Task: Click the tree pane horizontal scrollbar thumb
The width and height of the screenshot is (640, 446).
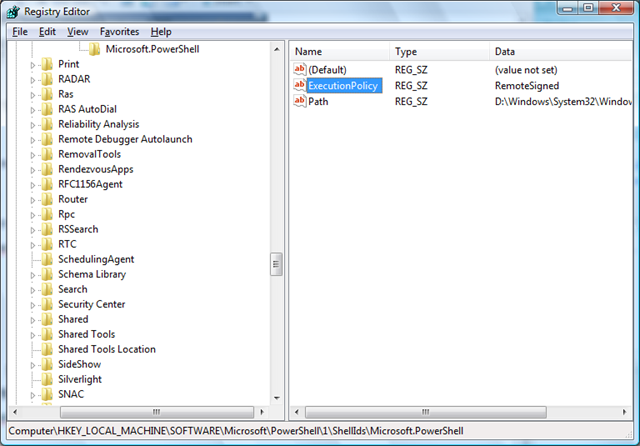Action: click(157, 412)
